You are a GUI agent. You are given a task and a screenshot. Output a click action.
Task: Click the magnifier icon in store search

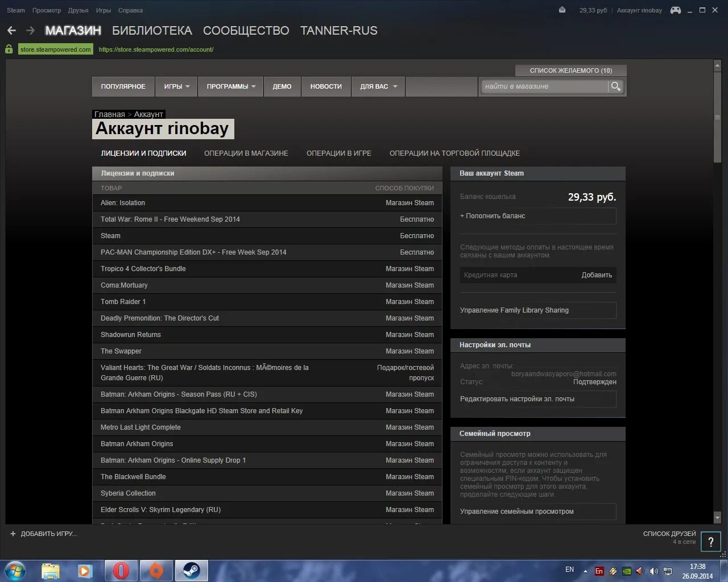tap(615, 86)
